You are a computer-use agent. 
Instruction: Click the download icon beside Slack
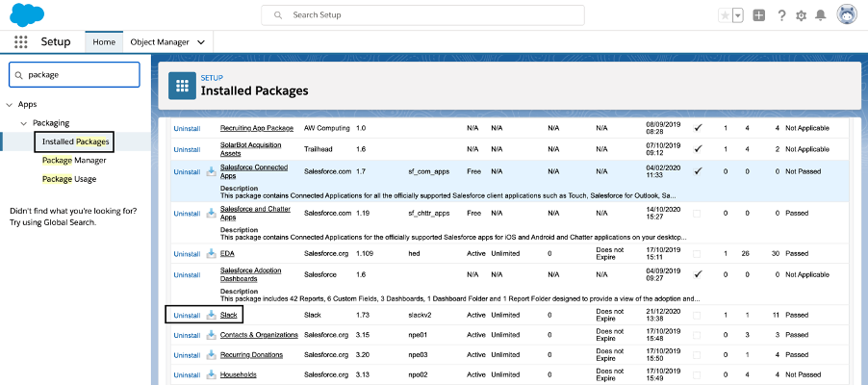point(211,315)
